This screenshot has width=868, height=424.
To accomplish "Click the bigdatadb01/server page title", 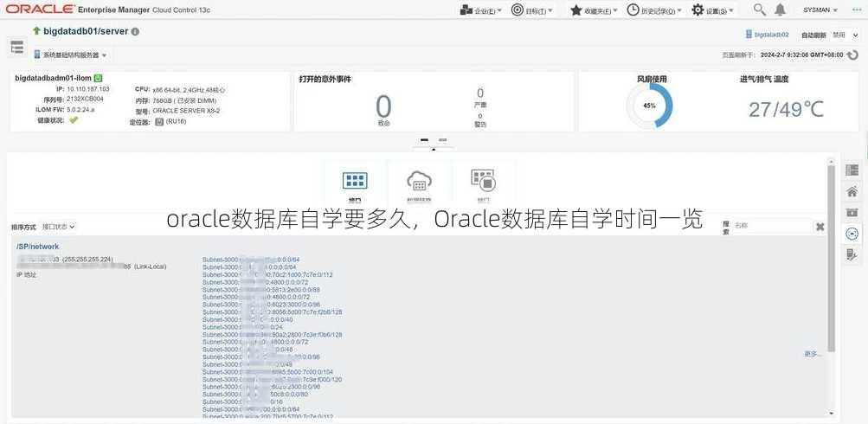I will [86, 31].
